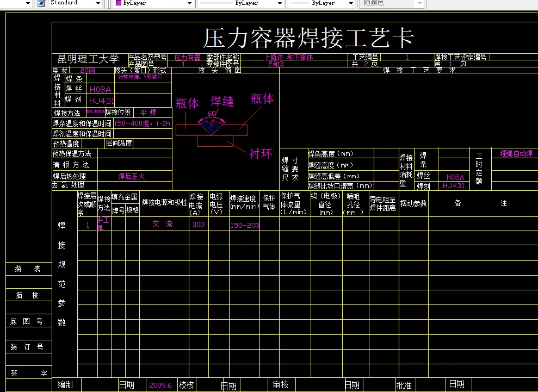Select the magenta ByLayer color swatch
This screenshot has height=392, width=538.
click(119, 4)
